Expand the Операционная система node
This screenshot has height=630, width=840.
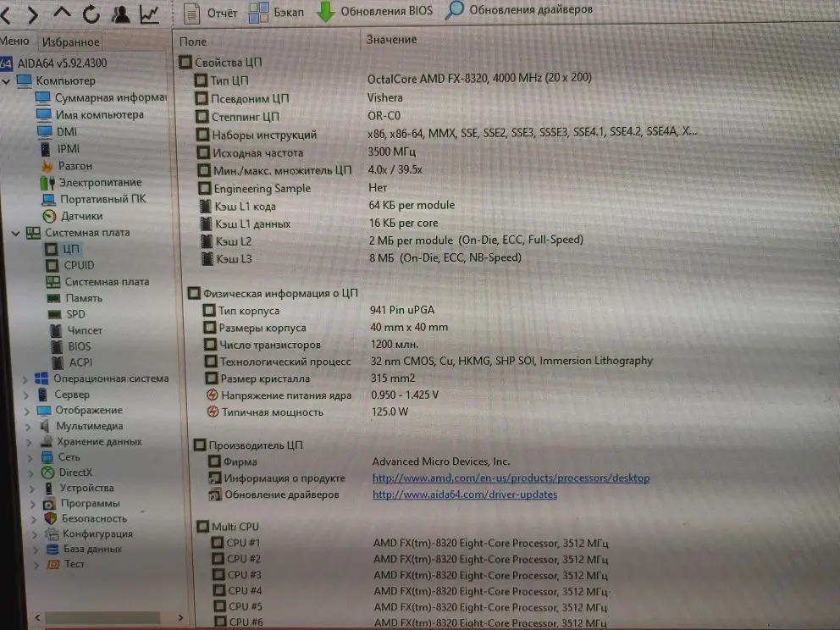(x=25, y=379)
